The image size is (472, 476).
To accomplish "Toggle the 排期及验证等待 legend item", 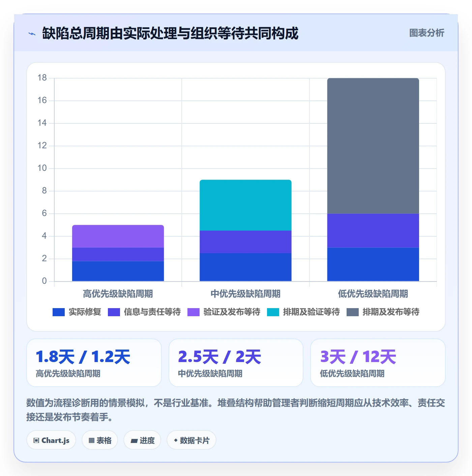I will tap(303, 312).
